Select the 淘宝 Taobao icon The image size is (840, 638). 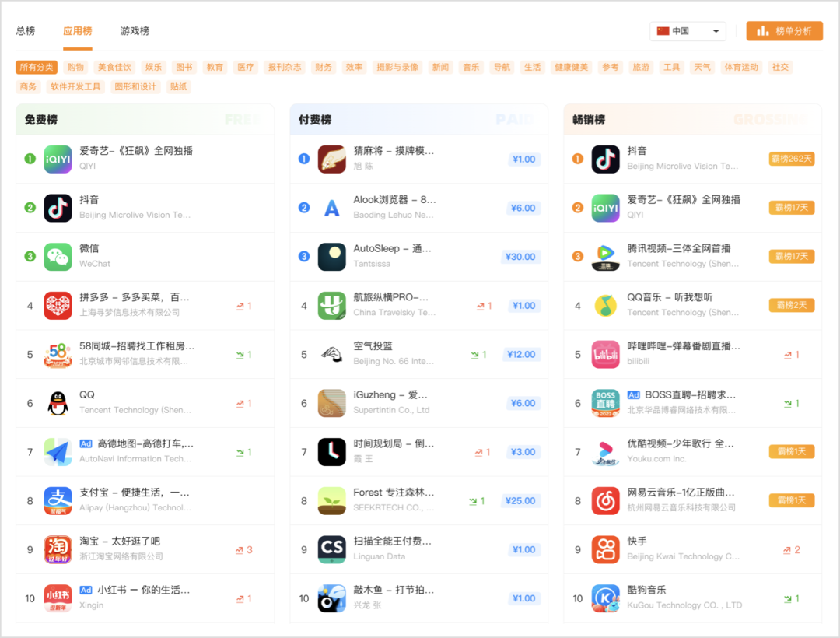coord(58,549)
